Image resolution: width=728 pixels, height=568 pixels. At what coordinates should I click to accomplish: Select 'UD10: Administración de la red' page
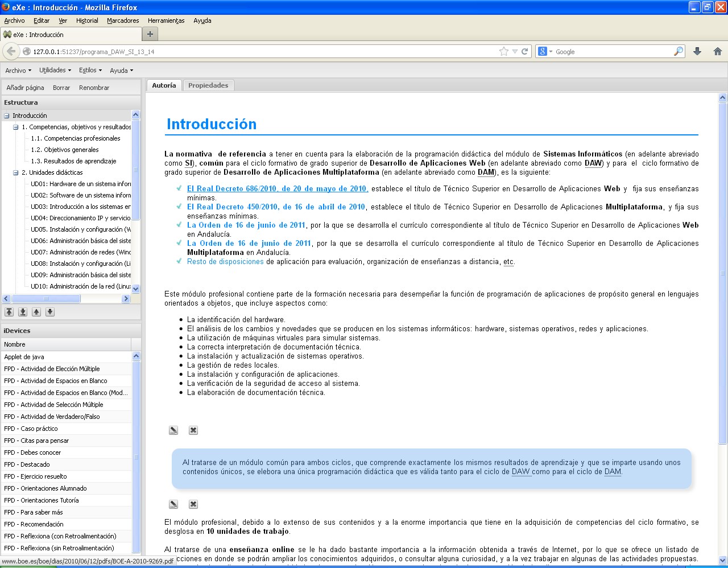click(x=81, y=286)
